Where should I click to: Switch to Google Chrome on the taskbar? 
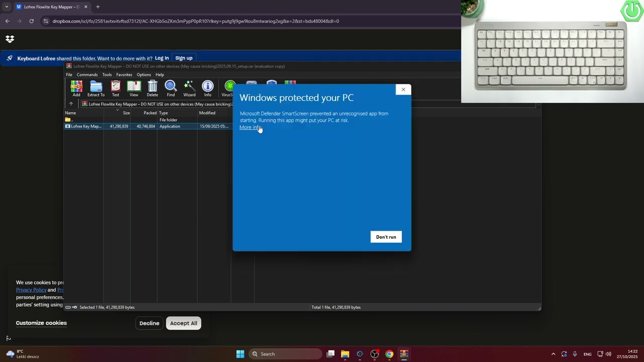389,354
